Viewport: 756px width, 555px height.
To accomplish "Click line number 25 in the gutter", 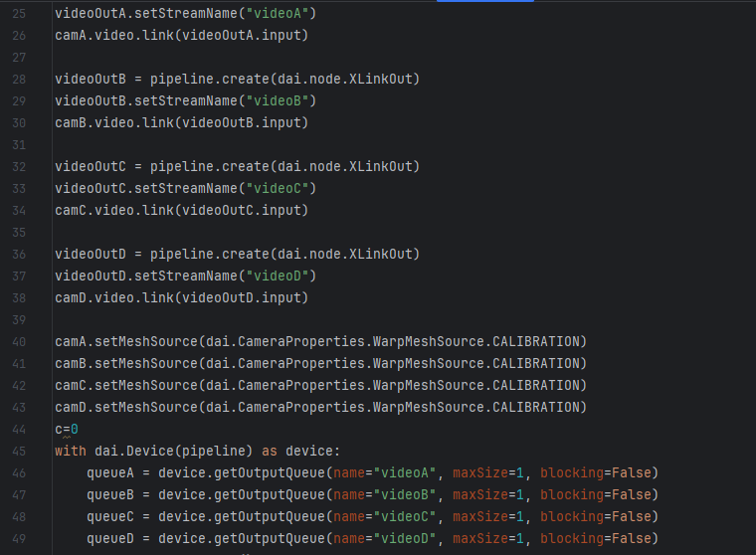I will coord(19,14).
